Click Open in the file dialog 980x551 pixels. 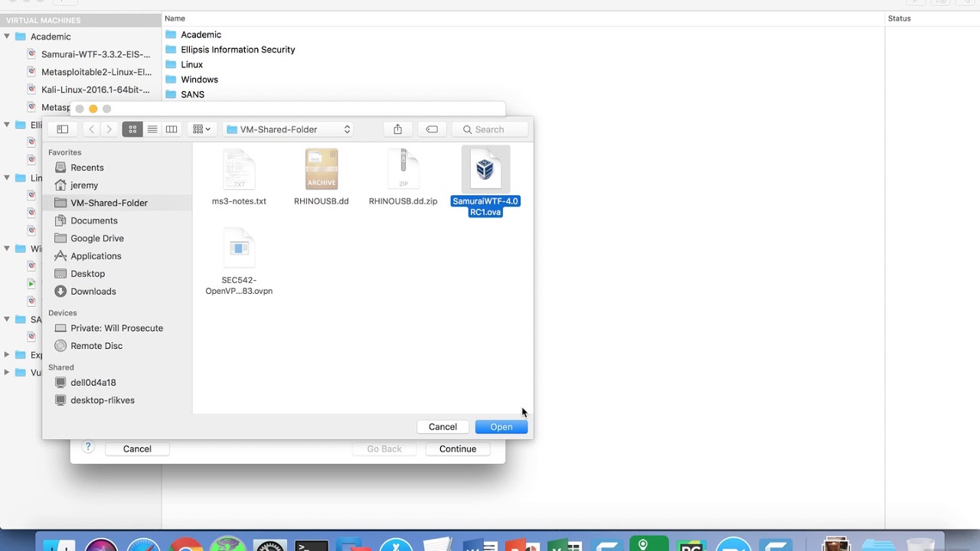(x=501, y=426)
